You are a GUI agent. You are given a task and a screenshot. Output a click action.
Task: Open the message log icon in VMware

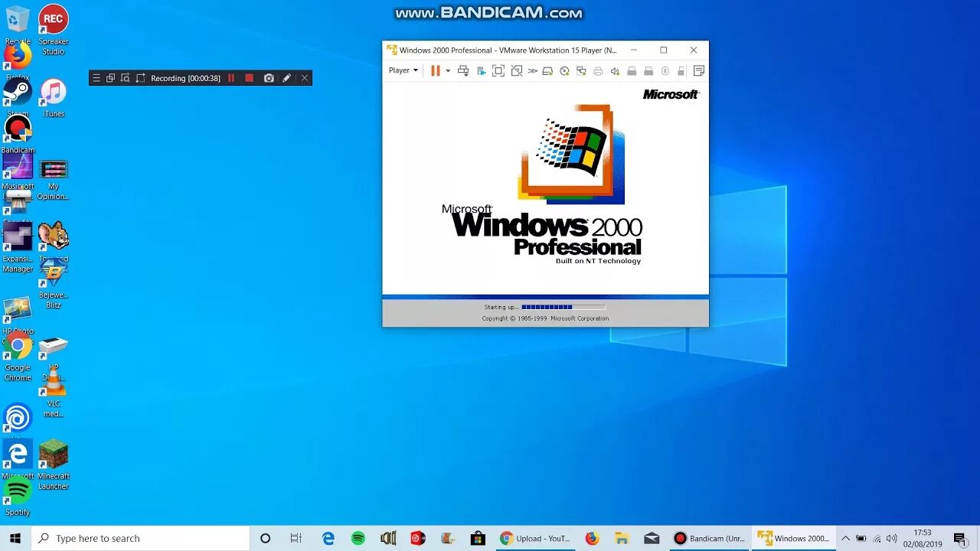699,70
